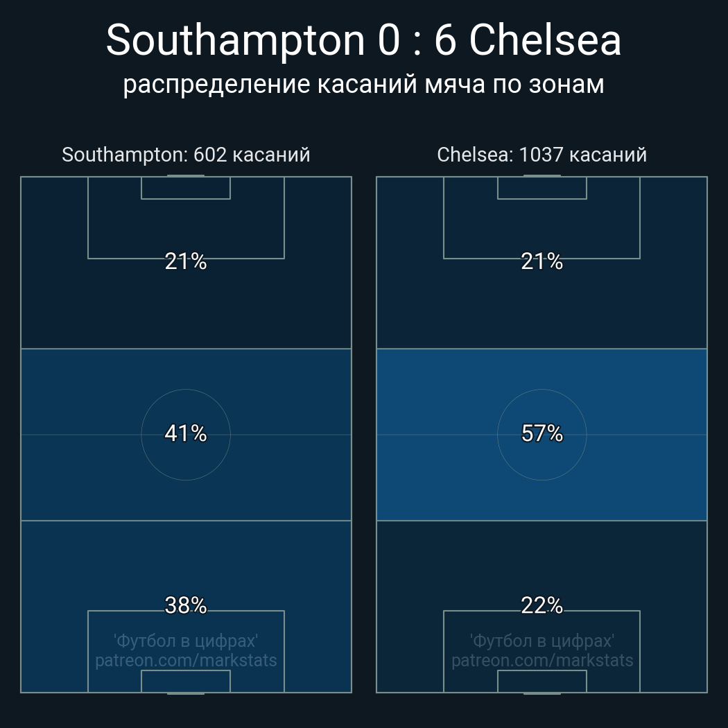Click the bottom six-yard box on Chelsea's pitch
This screenshot has height=728, width=728.
point(541,682)
